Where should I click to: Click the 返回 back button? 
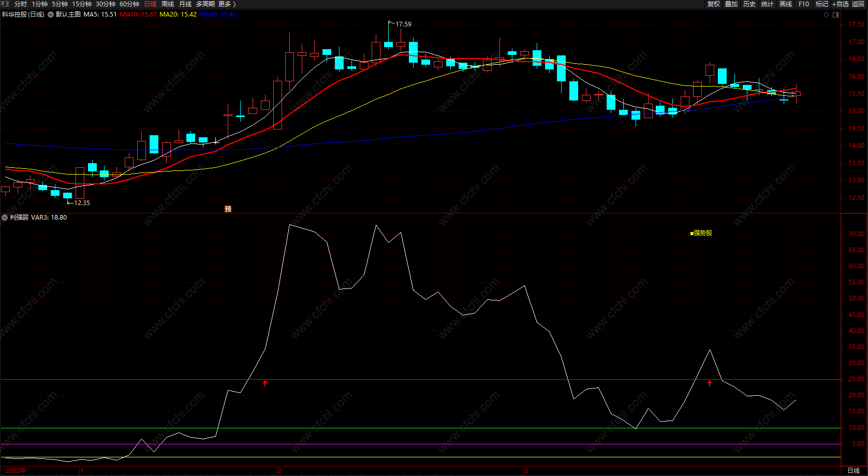[x=858, y=4]
